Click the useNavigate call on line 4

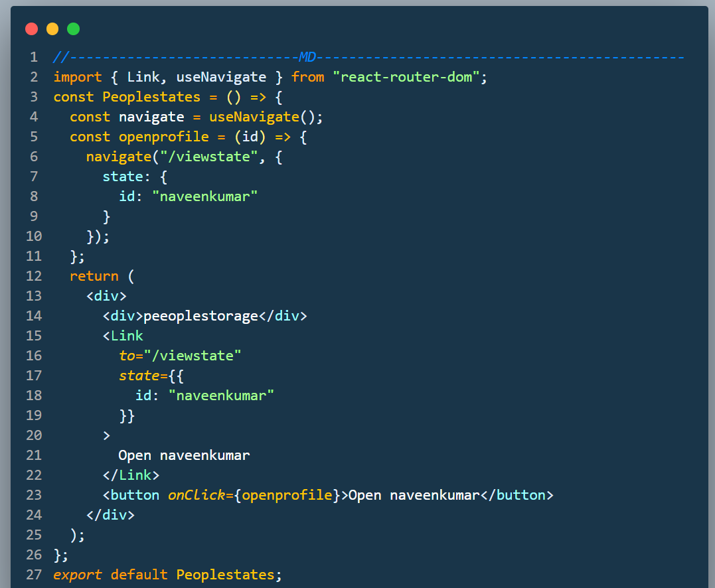(264, 117)
